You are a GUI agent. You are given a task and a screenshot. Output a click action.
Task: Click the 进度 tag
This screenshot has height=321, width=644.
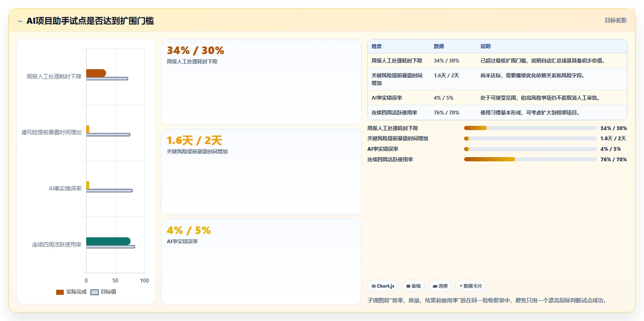[x=440, y=286]
